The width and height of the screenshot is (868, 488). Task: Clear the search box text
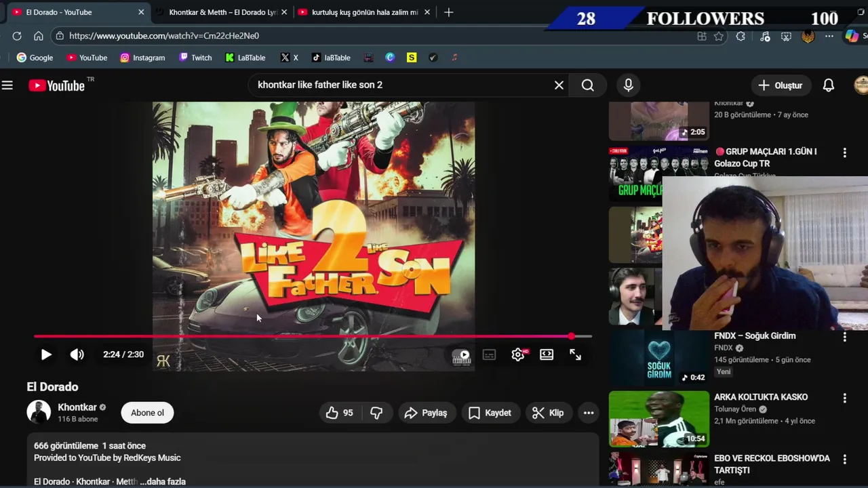point(559,85)
